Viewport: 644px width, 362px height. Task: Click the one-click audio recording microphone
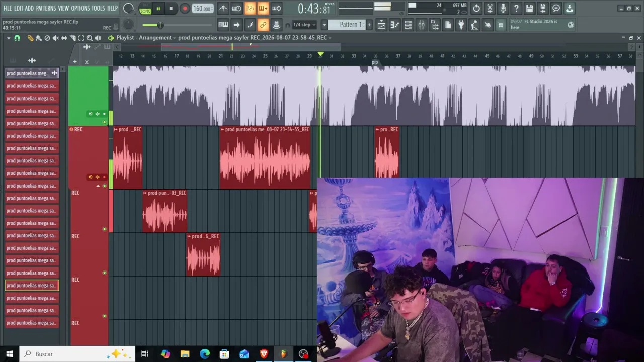point(503,8)
